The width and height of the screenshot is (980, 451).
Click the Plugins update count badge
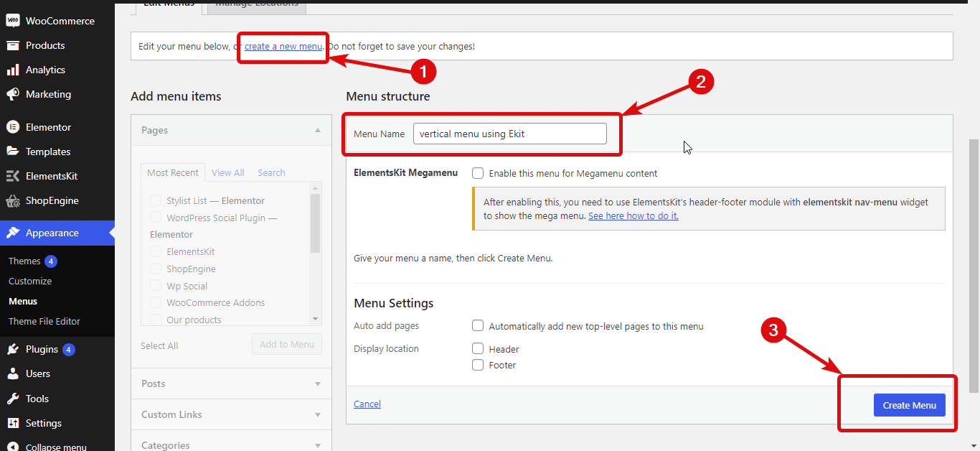(69, 350)
